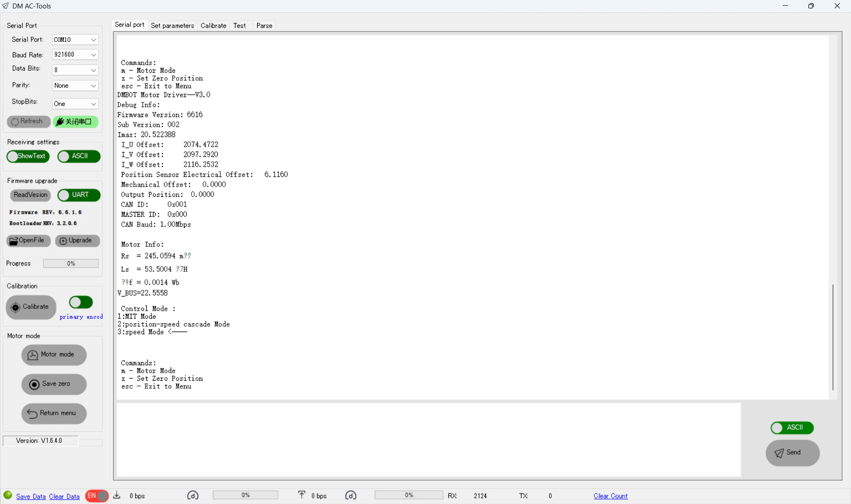This screenshot has height=504, width=851.
Task: Toggle ASCII switch under Receiving settings
Action: pyautogui.click(x=79, y=156)
